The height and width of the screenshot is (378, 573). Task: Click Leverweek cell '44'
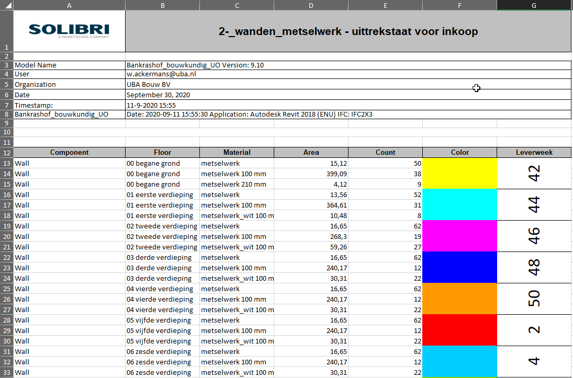point(534,205)
